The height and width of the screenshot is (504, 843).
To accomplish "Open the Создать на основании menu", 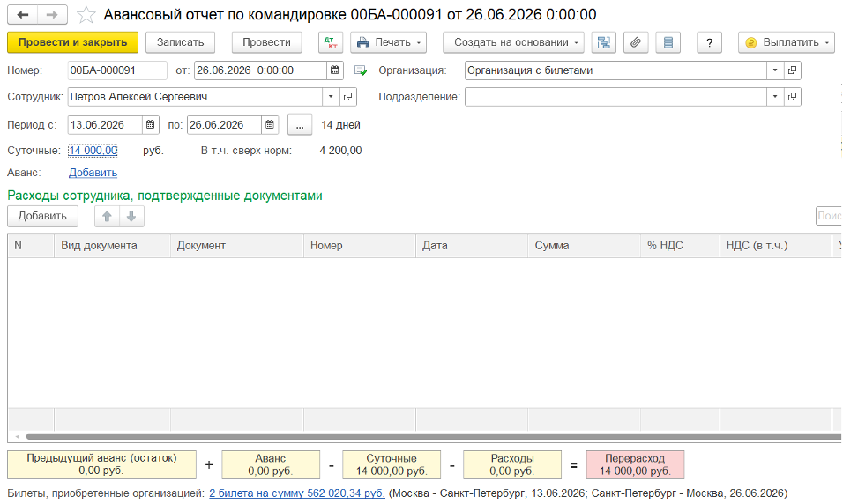I will click(513, 42).
